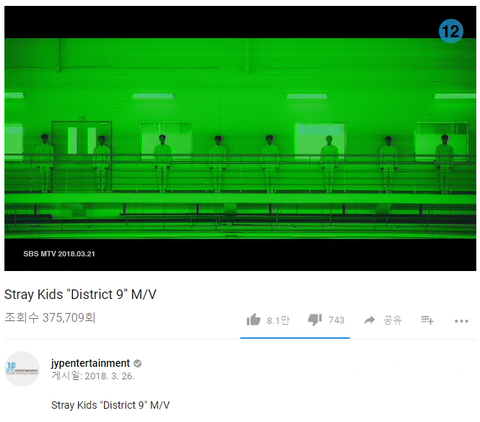
Task: Click the view count 조회수 375,709회
Action: coord(50,318)
